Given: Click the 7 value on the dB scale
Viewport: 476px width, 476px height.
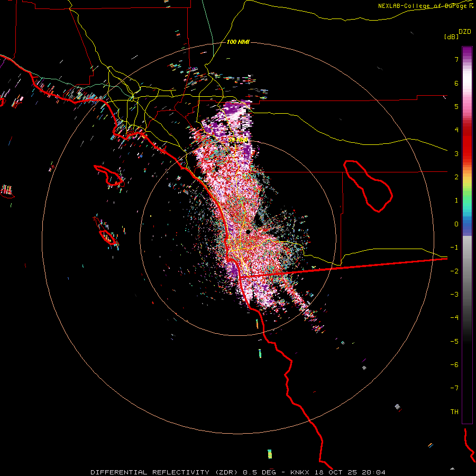Looking at the screenshot, I should click(456, 59).
